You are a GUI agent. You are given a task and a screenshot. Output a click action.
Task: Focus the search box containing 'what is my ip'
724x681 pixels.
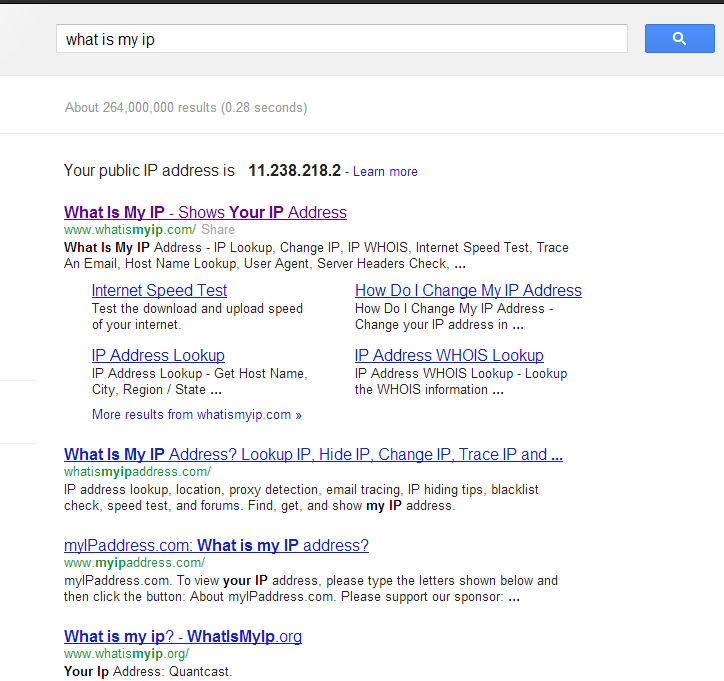(x=342, y=39)
